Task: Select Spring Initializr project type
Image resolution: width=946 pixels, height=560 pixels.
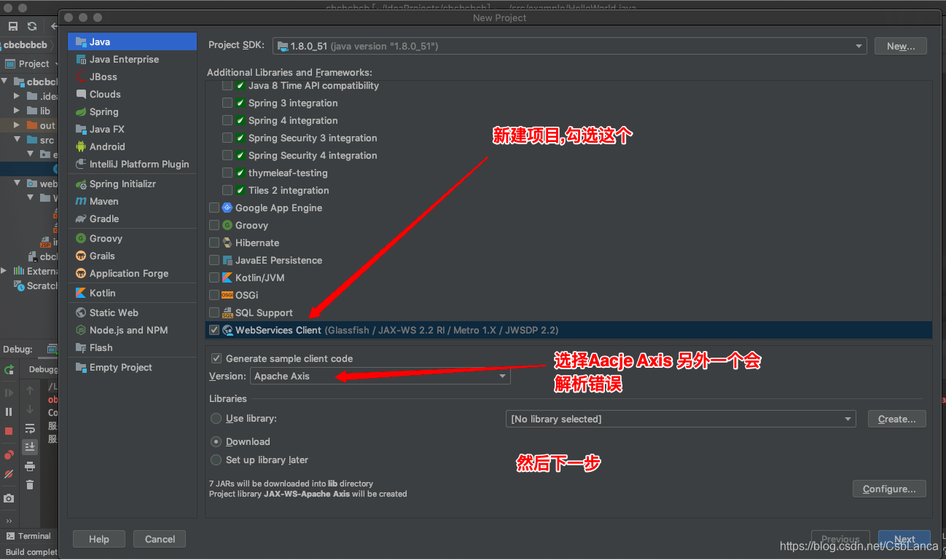Action: click(x=132, y=184)
